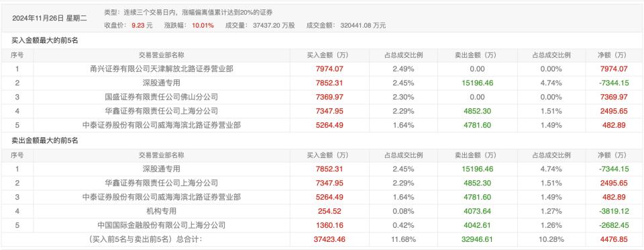Select the closing price value 9.23
Viewport: 644px width, 250px height.
(x=137, y=25)
